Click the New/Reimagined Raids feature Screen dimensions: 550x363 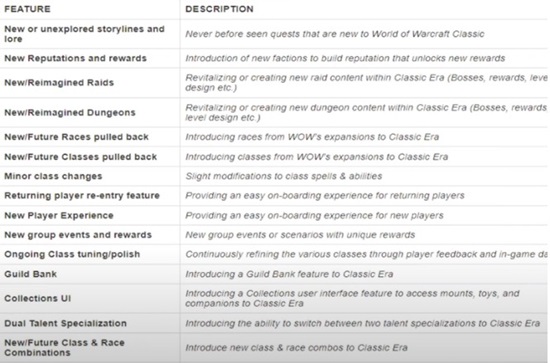point(59,83)
